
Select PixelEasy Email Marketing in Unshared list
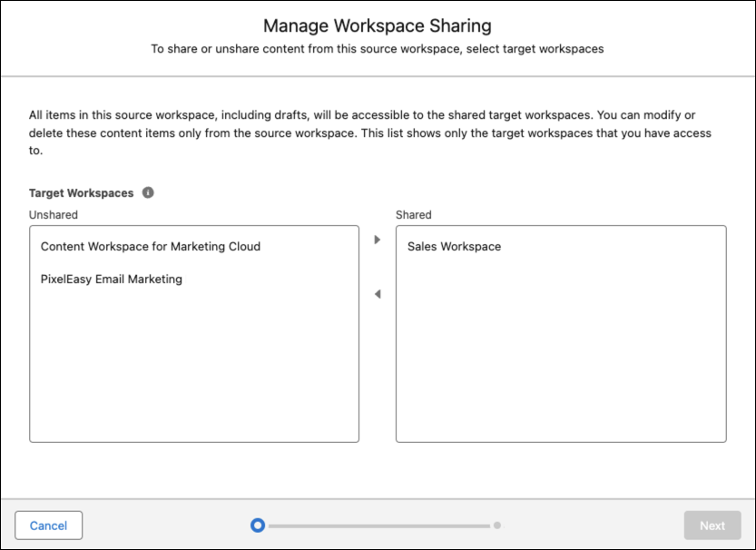[x=194, y=280]
